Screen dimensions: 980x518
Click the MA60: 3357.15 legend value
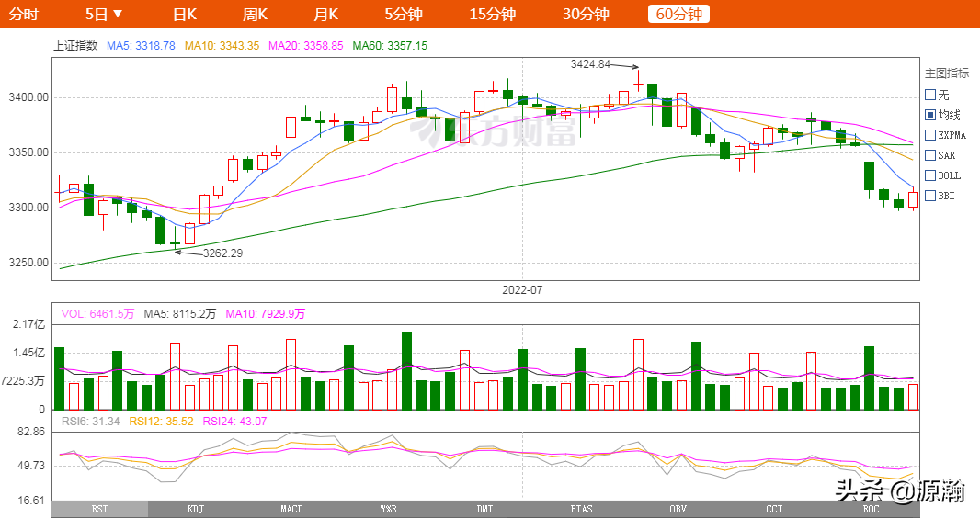coord(390,46)
